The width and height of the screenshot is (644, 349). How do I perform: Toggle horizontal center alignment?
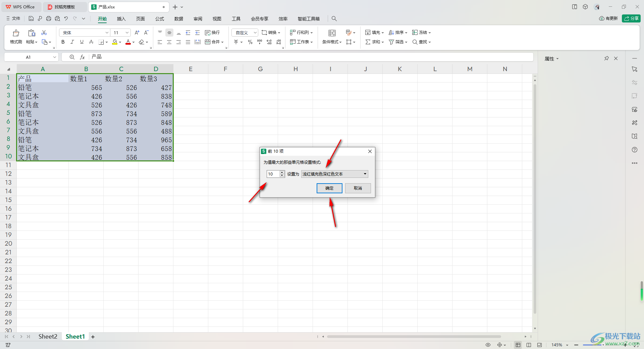pos(169,42)
